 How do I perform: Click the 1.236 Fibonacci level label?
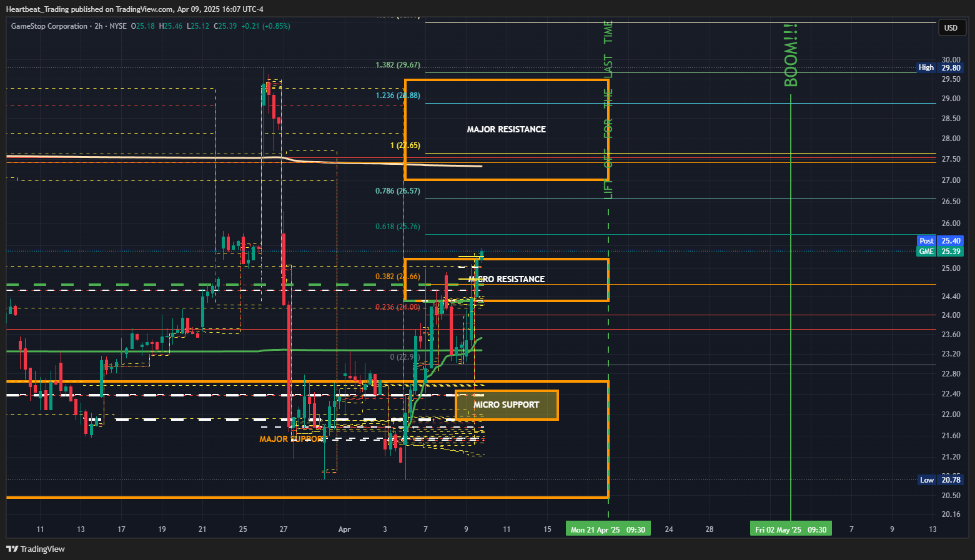tap(398, 96)
